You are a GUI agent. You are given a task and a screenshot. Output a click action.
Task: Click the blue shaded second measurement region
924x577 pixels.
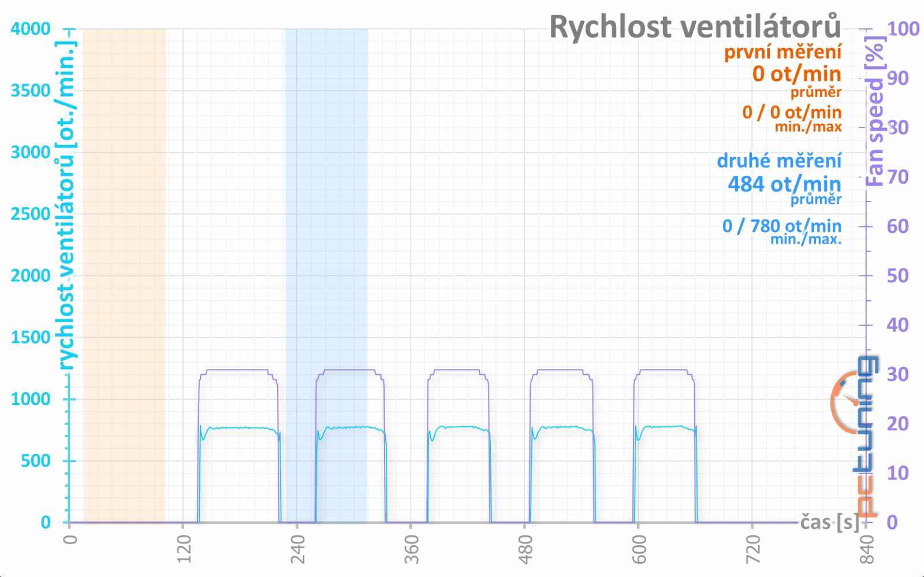326,276
